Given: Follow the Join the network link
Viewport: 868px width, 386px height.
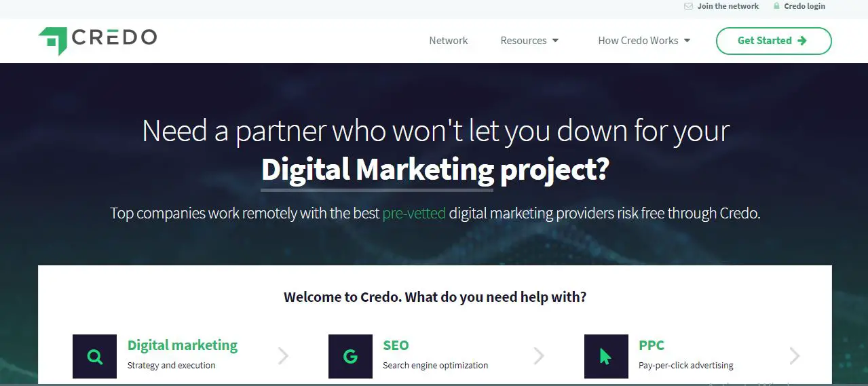Looking at the screenshot, I should point(728,6).
